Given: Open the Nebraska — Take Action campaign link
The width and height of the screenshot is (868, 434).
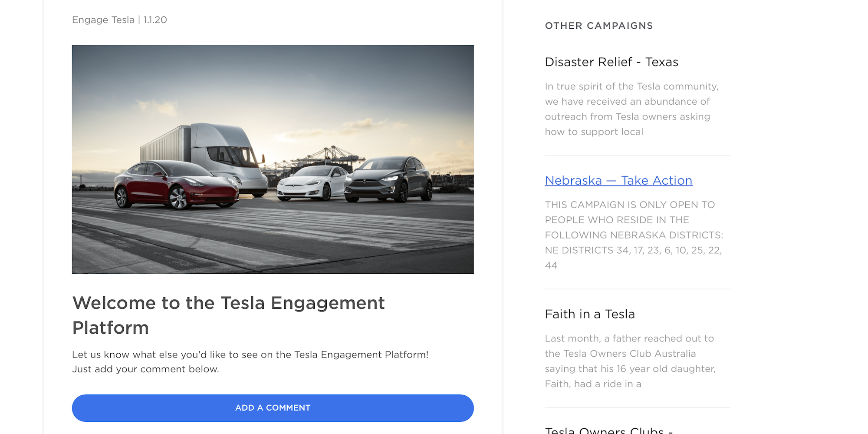Looking at the screenshot, I should coord(618,180).
